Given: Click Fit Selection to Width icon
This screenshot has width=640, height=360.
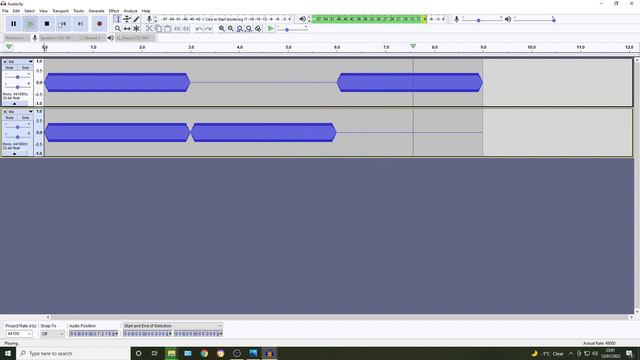Looking at the screenshot, I should pyautogui.click(x=240, y=29).
